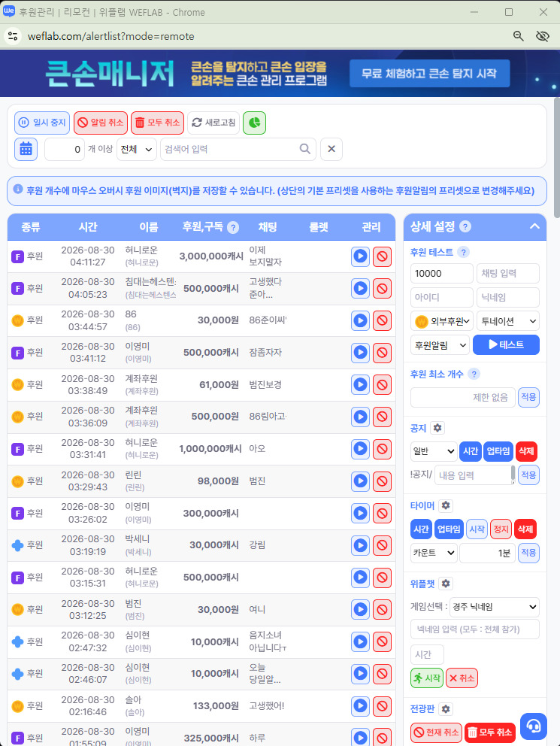Screen dimensions: 560x746
Task: Open the floating headset support button
Action: tap(534, 726)
